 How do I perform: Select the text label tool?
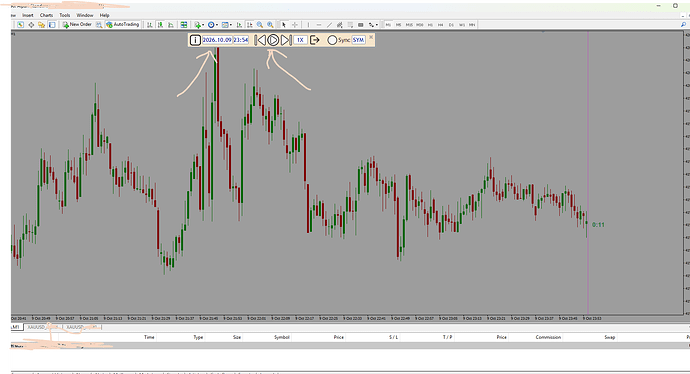click(x=360, y=25)
